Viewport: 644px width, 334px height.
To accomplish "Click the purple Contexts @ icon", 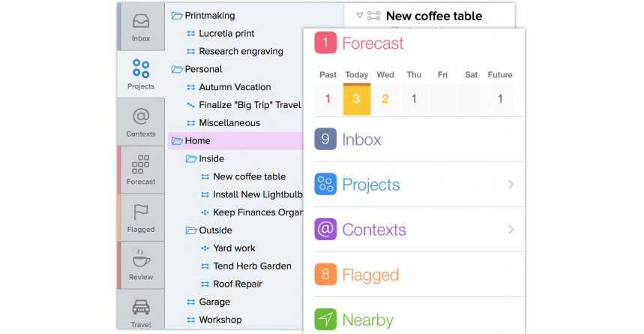I will tap(325, 230).
